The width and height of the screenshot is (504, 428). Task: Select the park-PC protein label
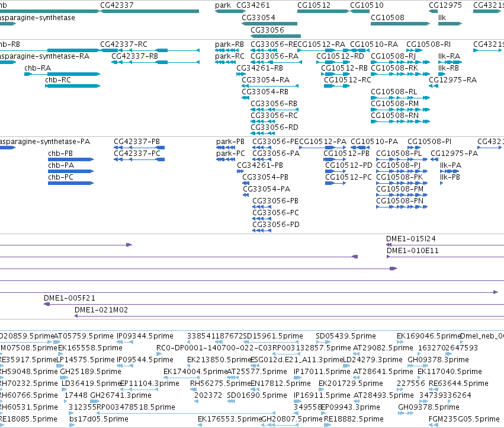click(230, 154)
